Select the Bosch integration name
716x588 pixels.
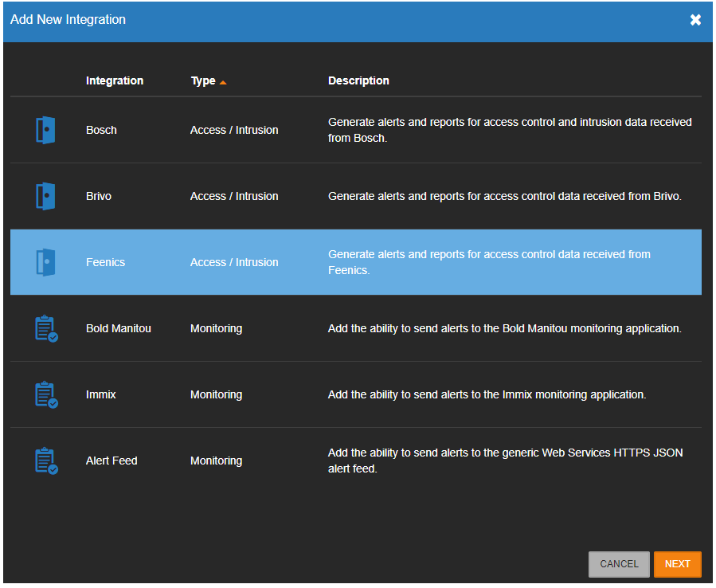[x=101, y=130]
